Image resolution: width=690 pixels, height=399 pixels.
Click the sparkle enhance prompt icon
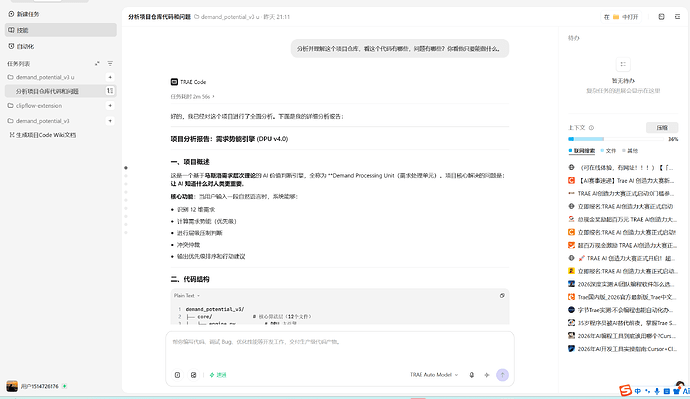(x=487, y=375)
